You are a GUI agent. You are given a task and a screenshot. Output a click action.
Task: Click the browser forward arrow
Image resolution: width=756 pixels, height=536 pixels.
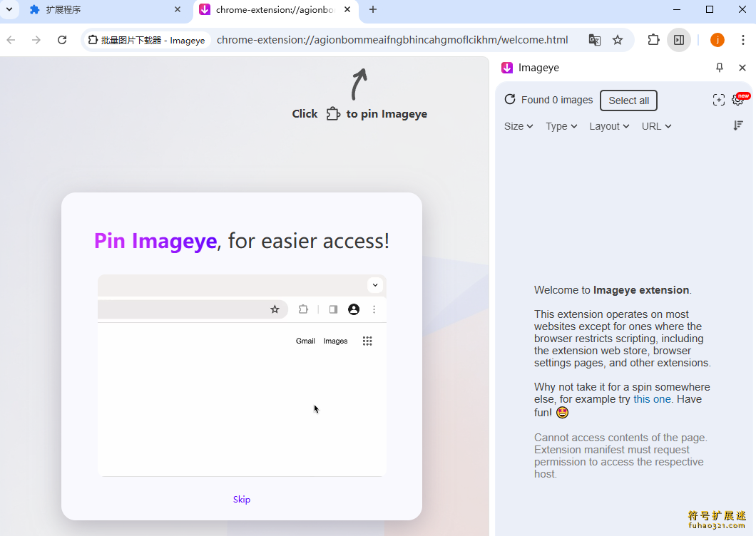36,40
